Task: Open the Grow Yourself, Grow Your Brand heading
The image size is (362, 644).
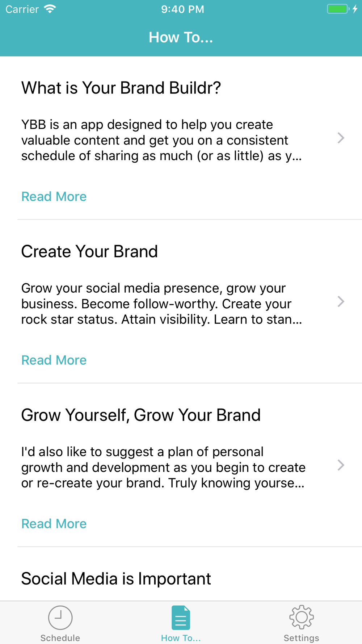Action: [x=141, y=415]
